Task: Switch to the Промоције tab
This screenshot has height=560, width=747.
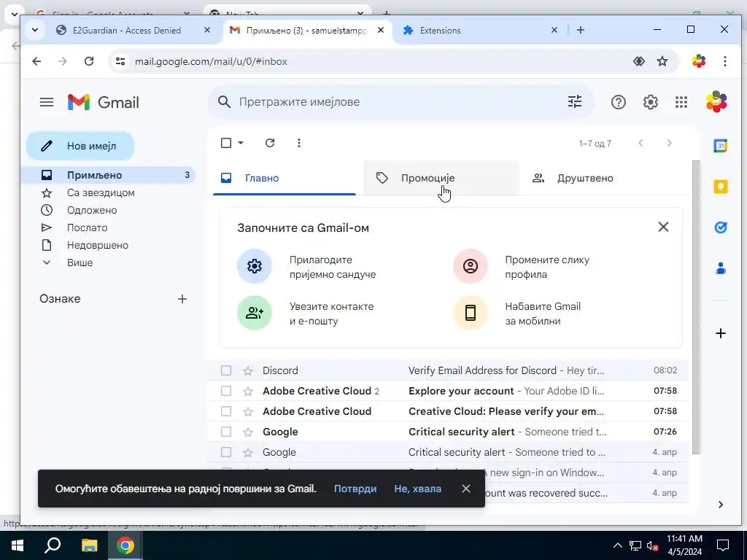Action: click(441, 178)
